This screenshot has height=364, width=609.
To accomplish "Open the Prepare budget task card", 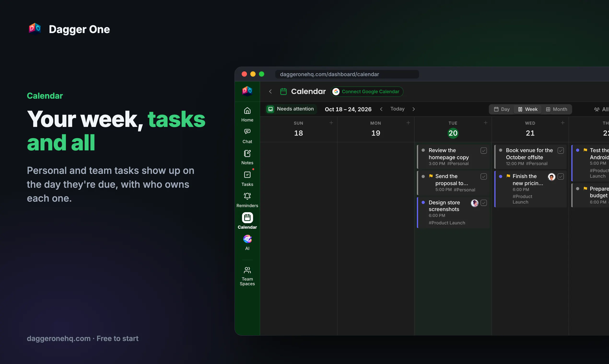I will pyautogui.click(x=590, y=195).
